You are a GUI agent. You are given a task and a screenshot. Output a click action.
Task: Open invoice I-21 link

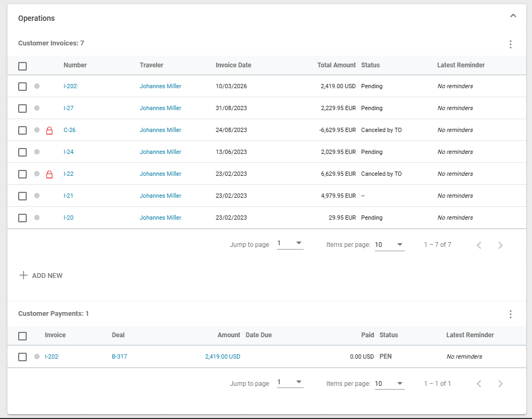pos(68,196)
